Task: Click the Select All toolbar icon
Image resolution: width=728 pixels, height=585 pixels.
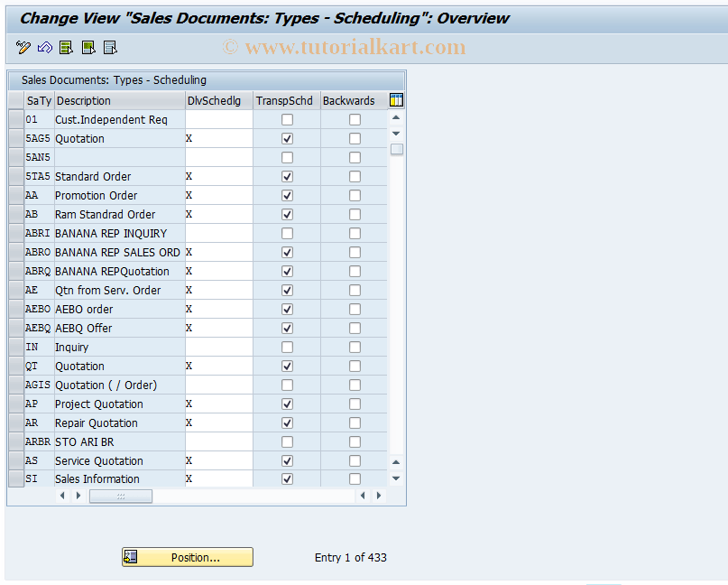Action: tap(66, 47)
